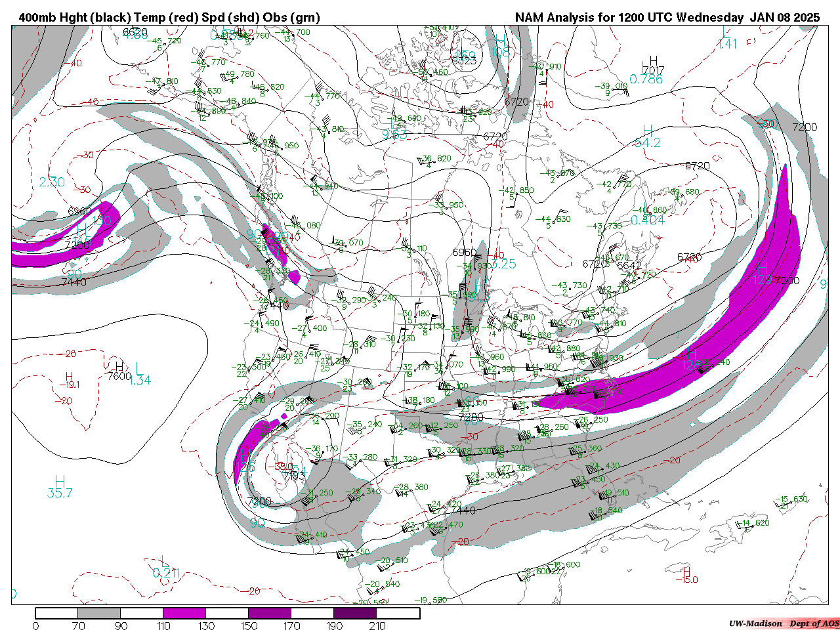Click the cyan "1.41" value label

tap(727, 44)
